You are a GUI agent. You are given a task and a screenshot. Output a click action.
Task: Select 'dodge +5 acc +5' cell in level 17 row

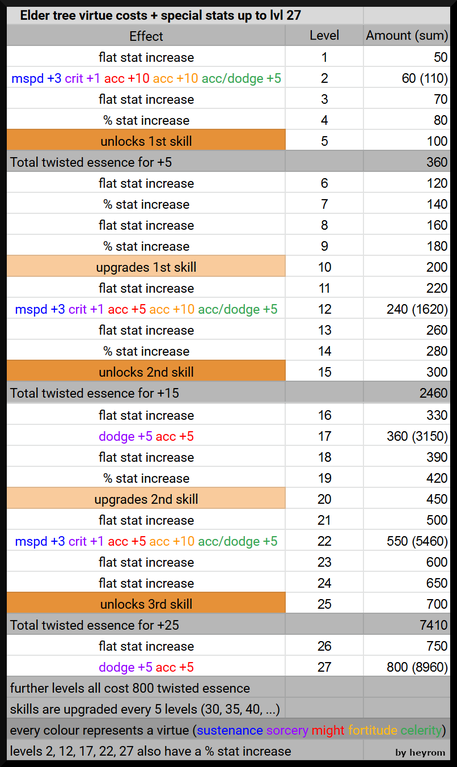click(x=146, y=436)
